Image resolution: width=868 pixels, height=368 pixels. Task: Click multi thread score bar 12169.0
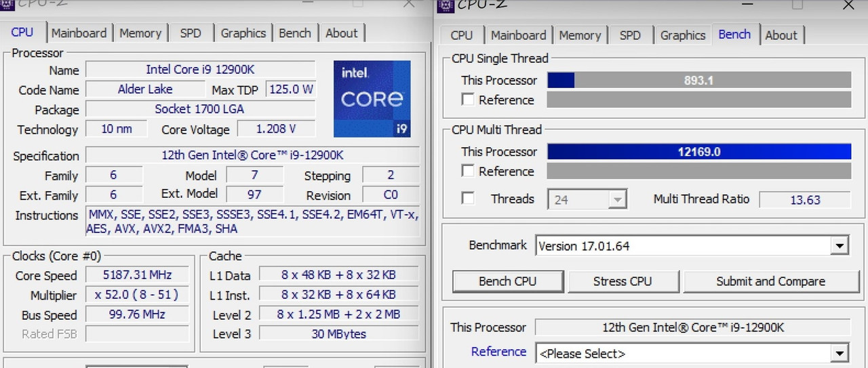pyautogui.click(x=698, y=151)
